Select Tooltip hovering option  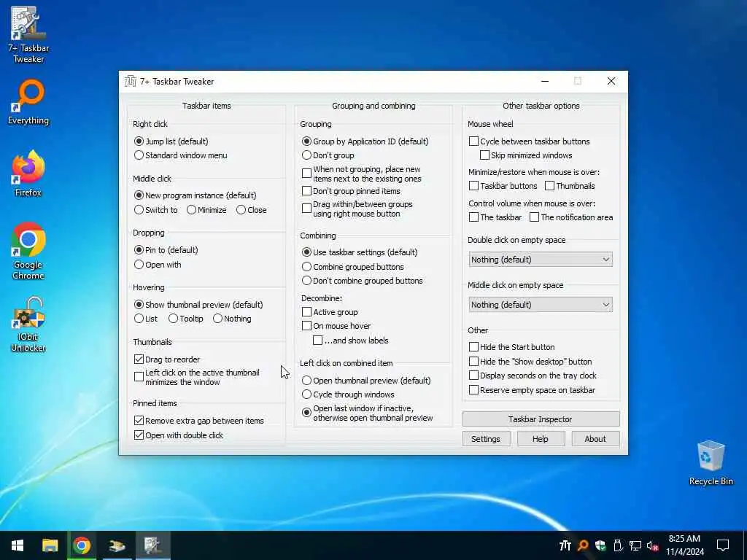186,319
